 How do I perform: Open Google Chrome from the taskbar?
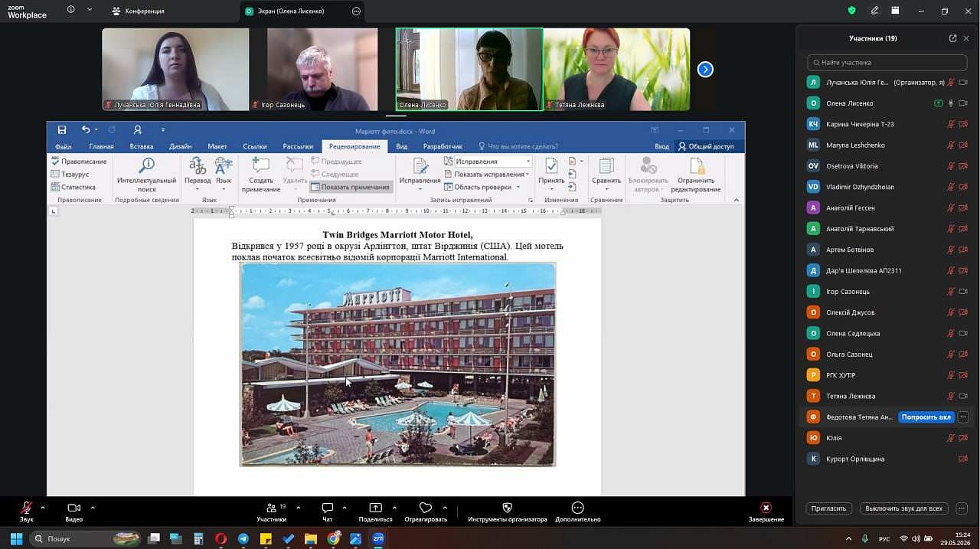click(x=333, y=539)
